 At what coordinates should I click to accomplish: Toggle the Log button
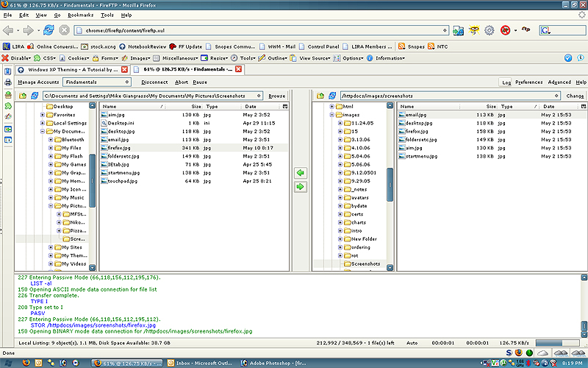coord(506,82)
